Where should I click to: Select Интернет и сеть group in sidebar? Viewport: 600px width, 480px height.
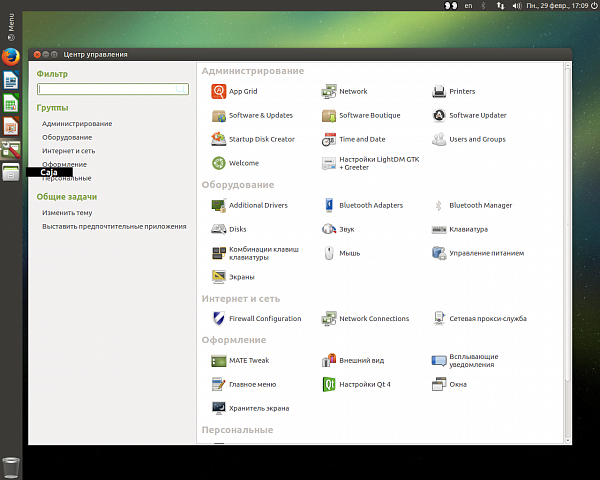68,151
